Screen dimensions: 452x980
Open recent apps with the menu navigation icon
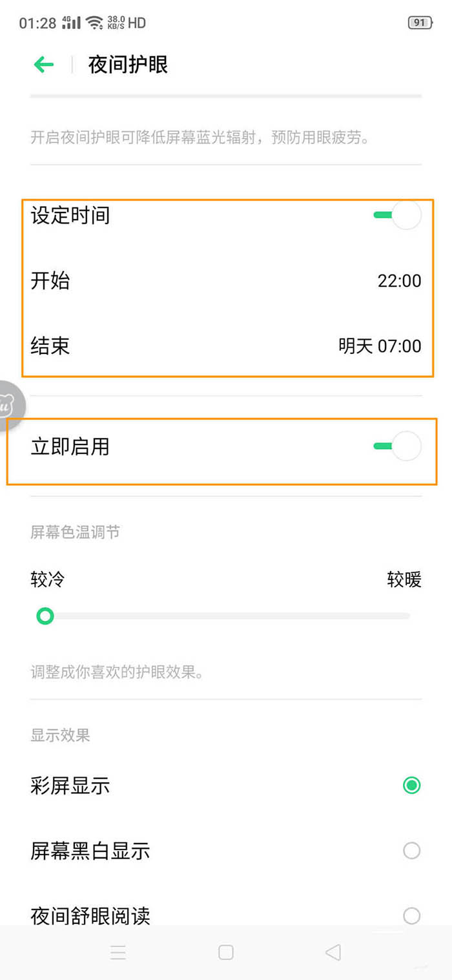(x=118, y=952)
